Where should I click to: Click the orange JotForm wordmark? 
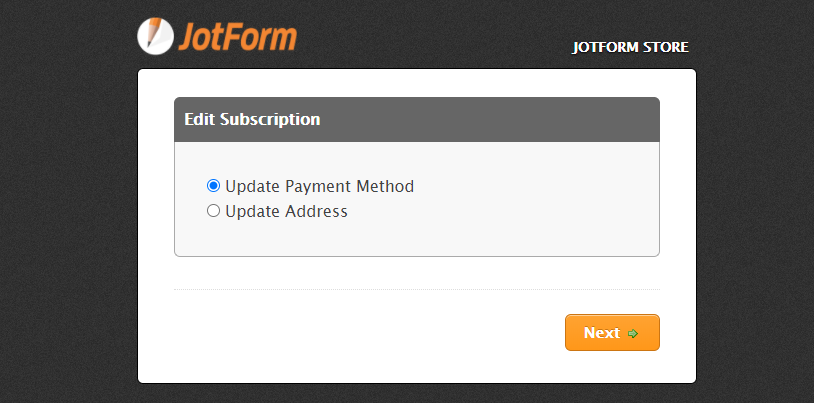(237, 37)
